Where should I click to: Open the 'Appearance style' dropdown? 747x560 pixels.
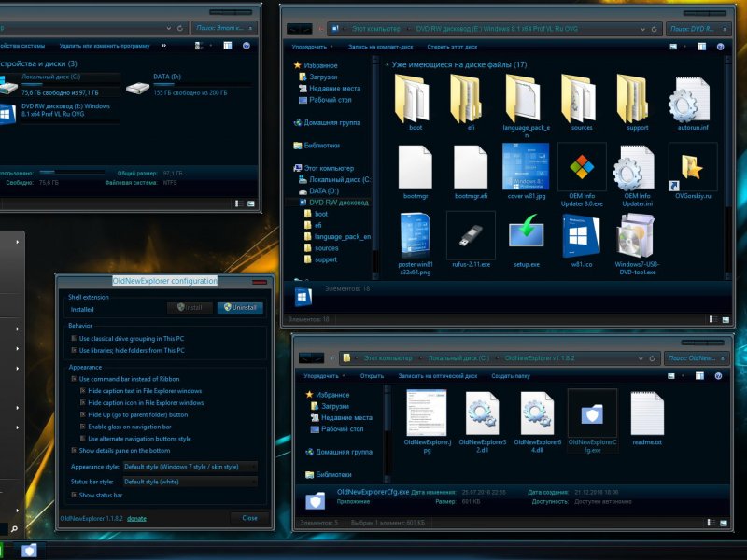190,467
